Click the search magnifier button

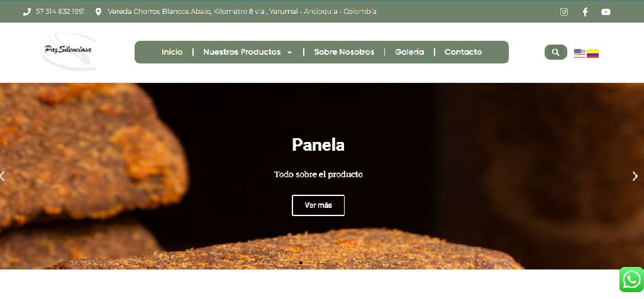pyautogui.click(x=556, y=52)
